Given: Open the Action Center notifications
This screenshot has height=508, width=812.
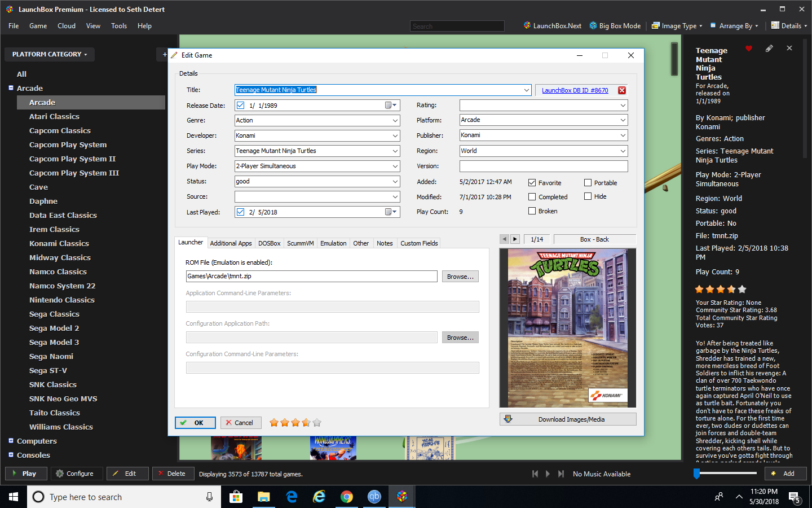Looking at the screenshot, I should tap(794, 497).
